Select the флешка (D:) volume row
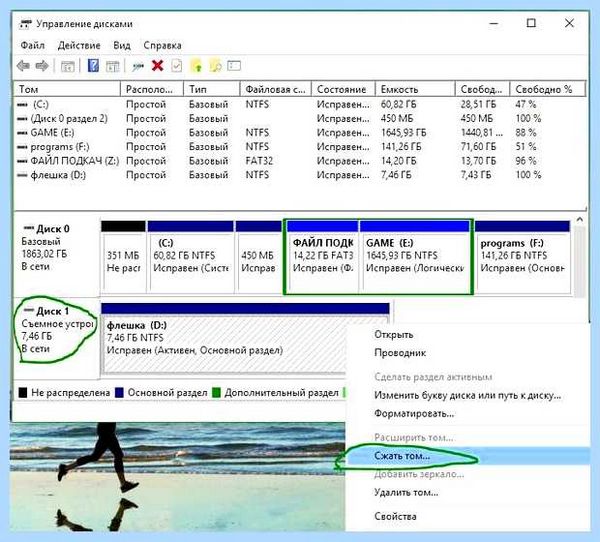Screen dimensions: 600x542 click(x=300, y=175)
